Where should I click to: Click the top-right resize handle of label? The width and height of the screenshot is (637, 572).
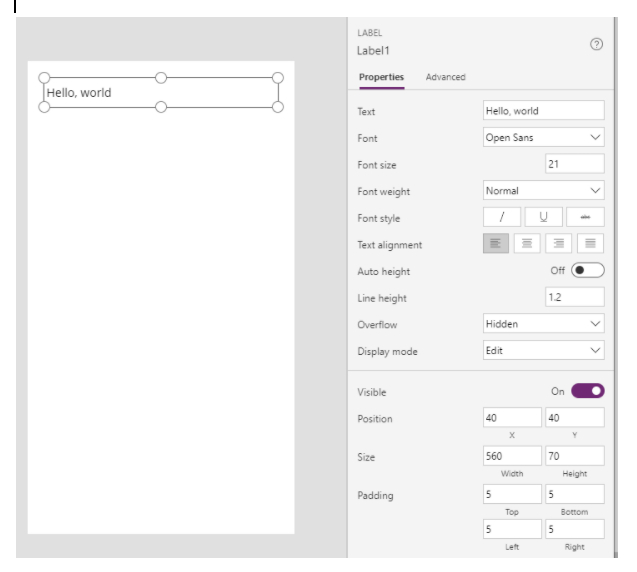(278, 78)
